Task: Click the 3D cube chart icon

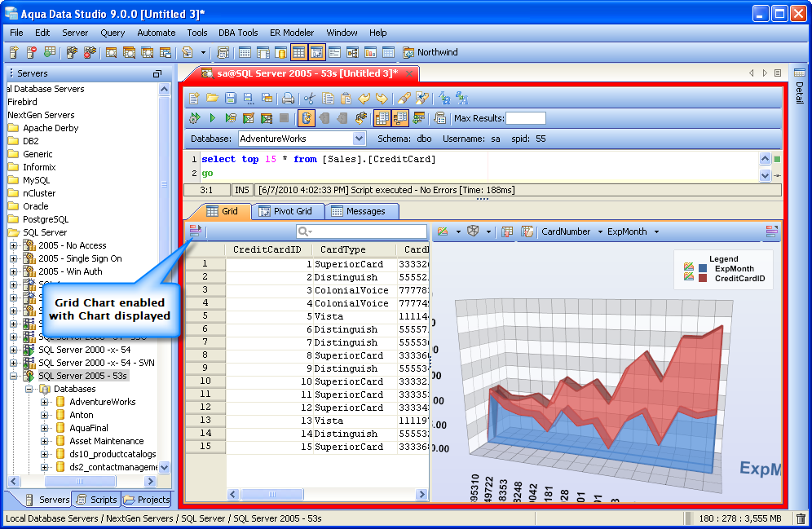Action: [x=473, y=231]
